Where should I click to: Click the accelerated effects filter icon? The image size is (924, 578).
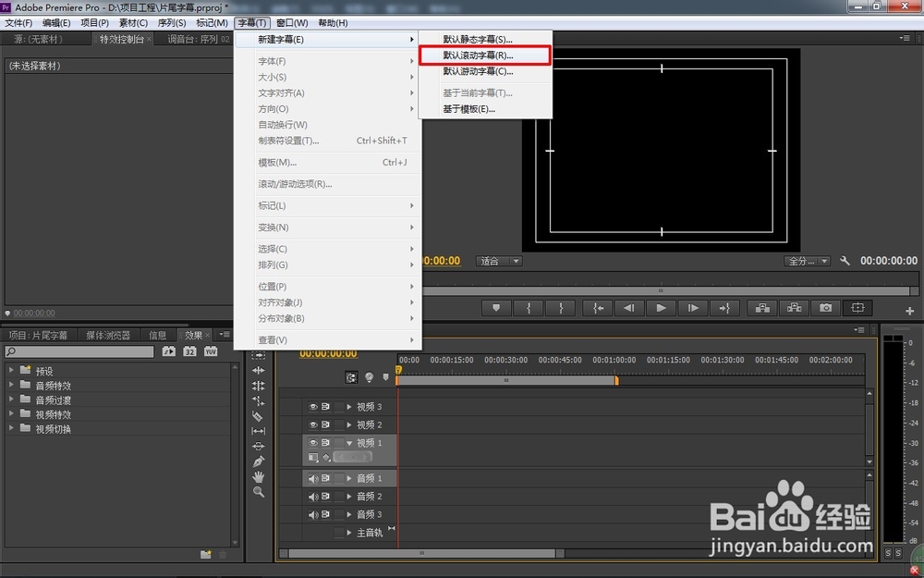pos(168,351)
